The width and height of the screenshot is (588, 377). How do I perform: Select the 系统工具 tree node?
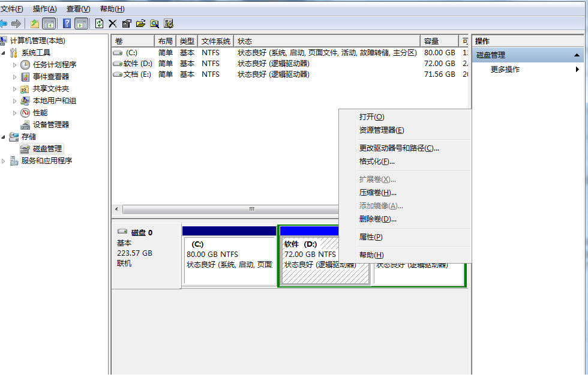(36, 52)
